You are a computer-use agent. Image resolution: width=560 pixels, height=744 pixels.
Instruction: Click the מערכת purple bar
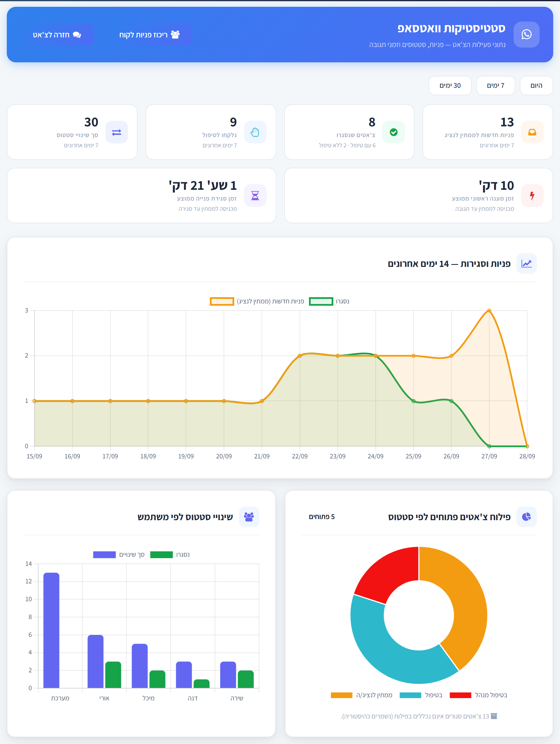click(x=52, y=630)
